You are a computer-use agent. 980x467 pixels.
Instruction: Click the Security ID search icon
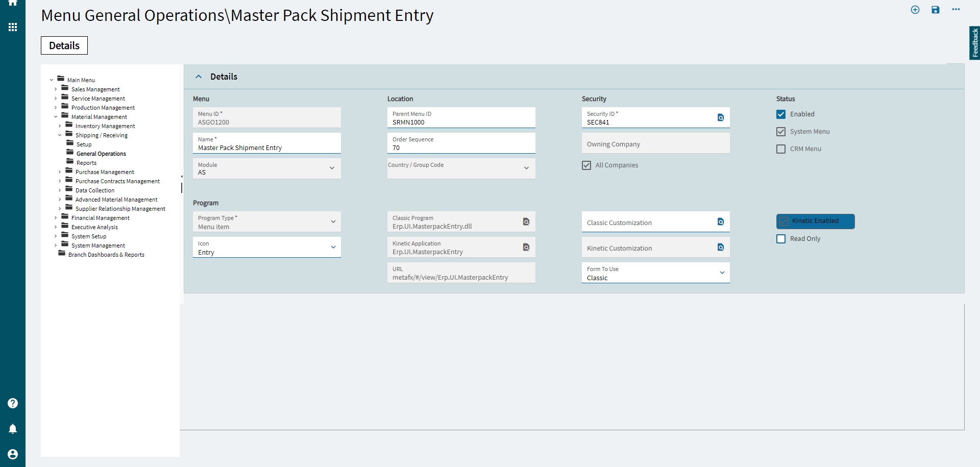coord(721,117)
